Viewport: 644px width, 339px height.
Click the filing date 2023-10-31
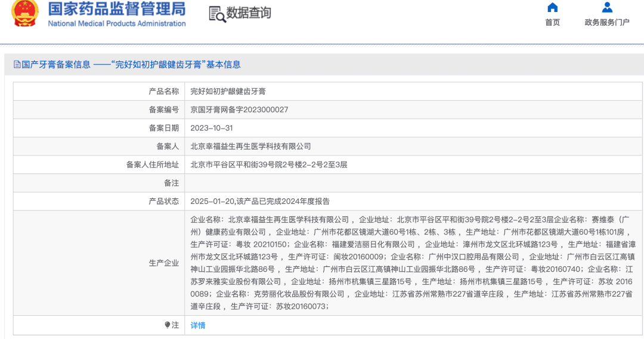pos(211,128)
